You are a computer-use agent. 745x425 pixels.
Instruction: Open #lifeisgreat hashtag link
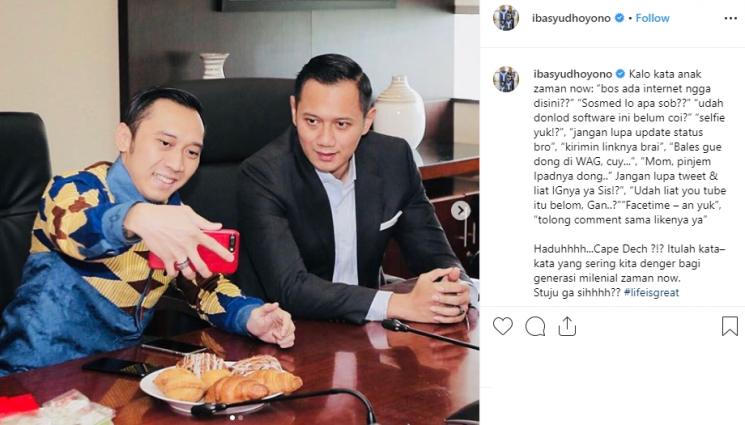click(651, 292)
